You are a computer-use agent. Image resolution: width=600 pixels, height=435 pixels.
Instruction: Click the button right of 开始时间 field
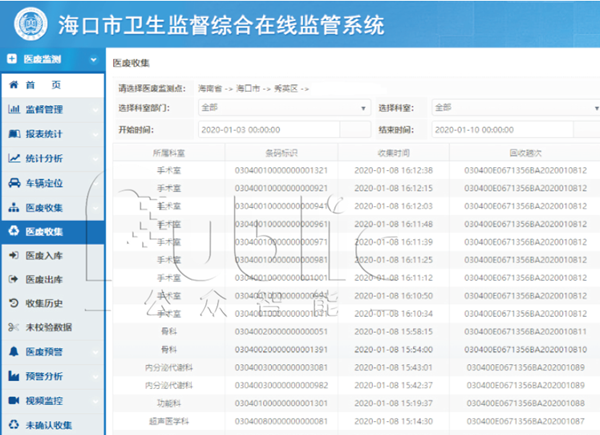(355, 129)
